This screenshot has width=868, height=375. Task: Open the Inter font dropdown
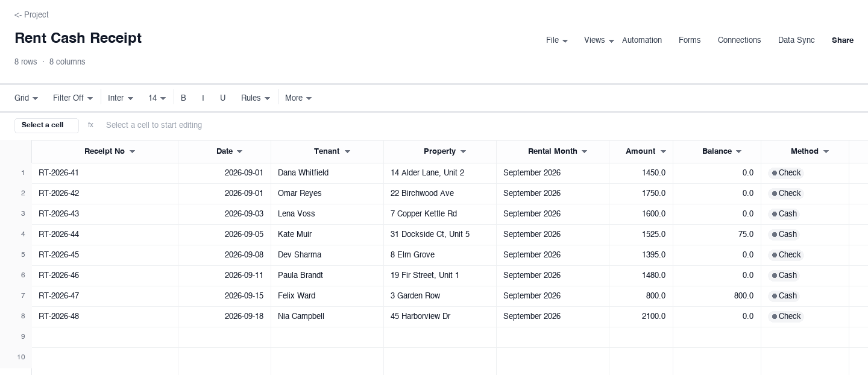coord(121,98)
